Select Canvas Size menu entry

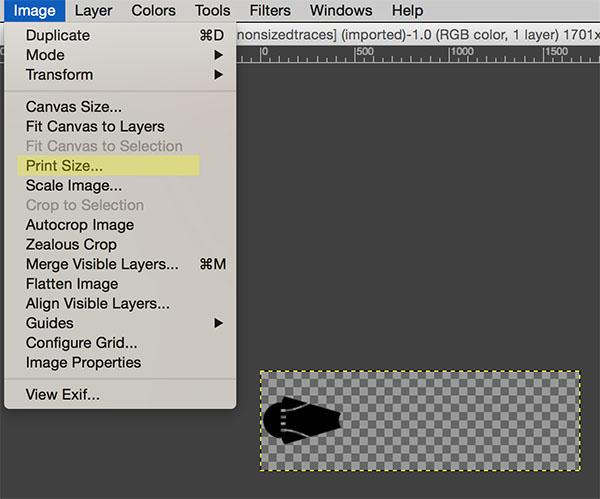74,107
